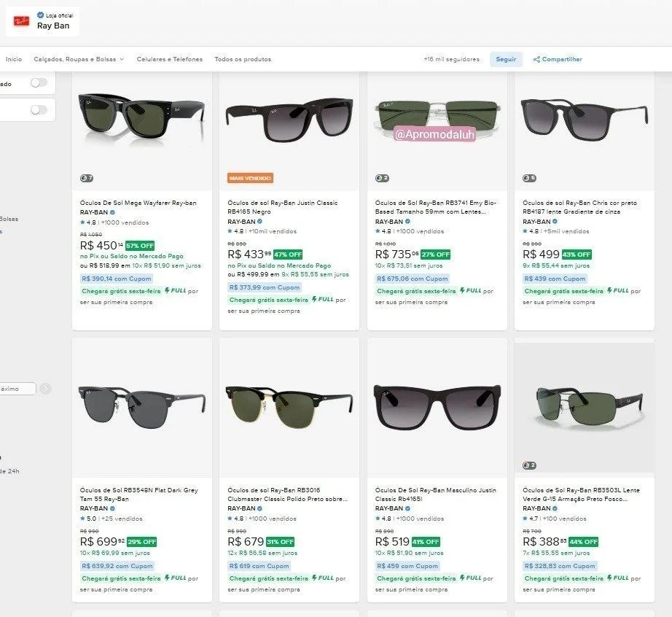Screen dimensions: 672x617
Task: Open RB3548N Flat Dark Grey product title
Action: (139, 494)
